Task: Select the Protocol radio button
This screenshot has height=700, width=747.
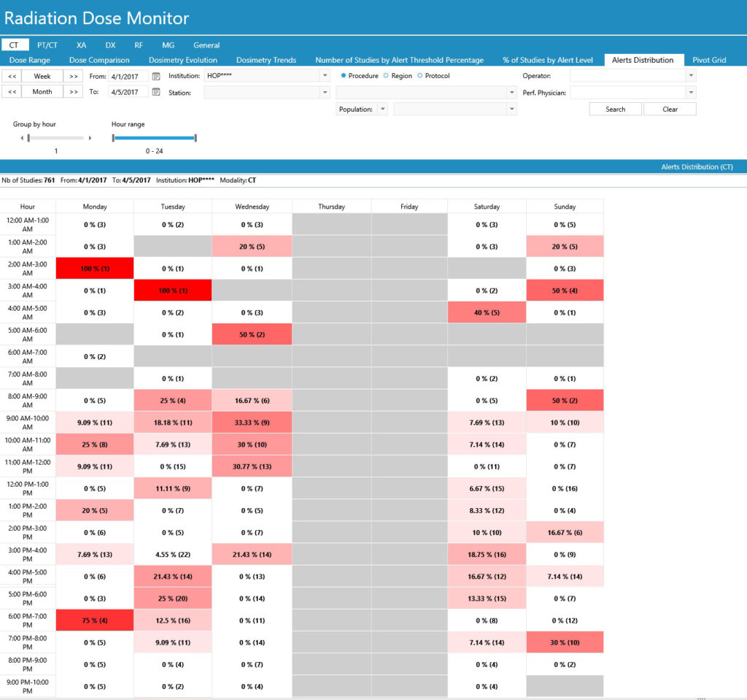Action: pyautogui.click(x=419, y=76)
